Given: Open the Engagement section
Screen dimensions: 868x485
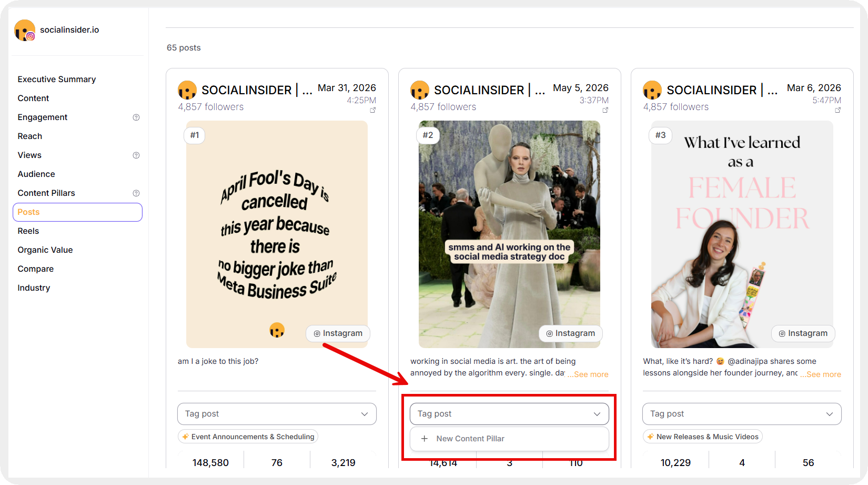Looking at the screenshot, I should (43, 117).
